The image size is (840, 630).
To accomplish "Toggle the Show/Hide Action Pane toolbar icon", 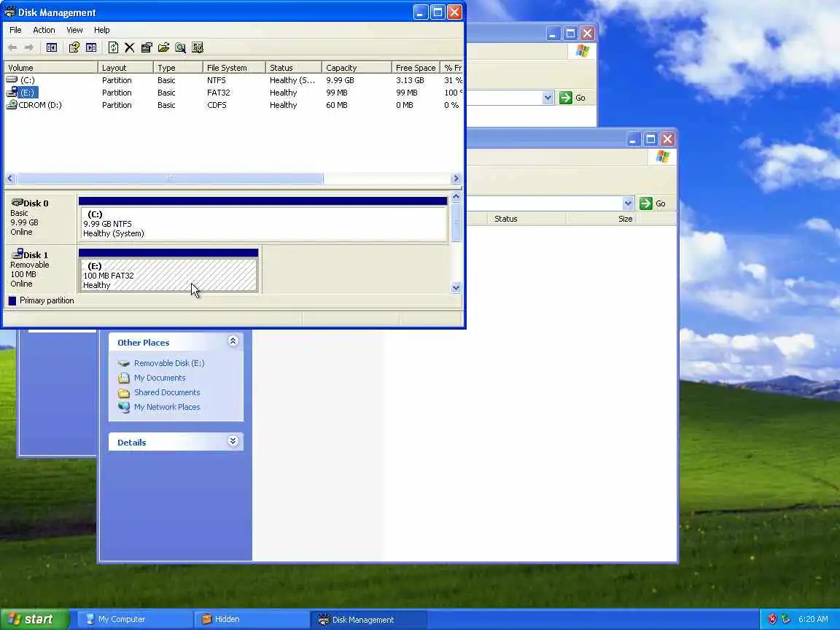I will (x=92, y=47).
